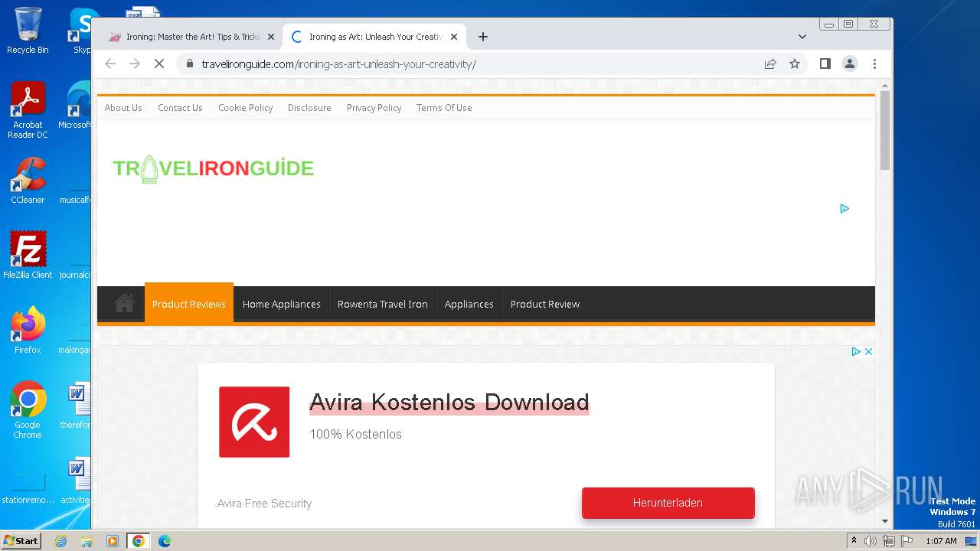Select the 'Ironing as Art' tab
Image resolution: width=980 pixels, height=551 pixels.
click(x=374, y=37)
